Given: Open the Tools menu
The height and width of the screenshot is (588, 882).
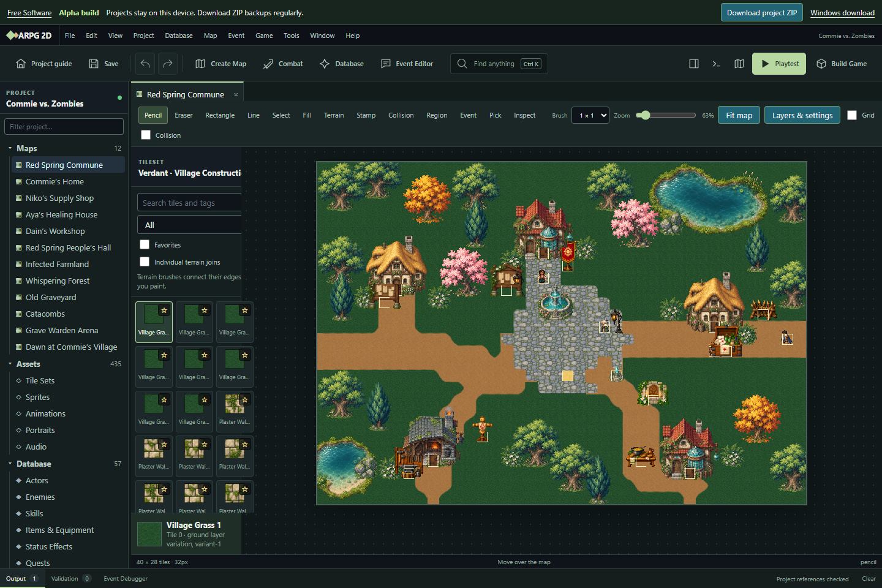Looking at the screenshot, I should [292, 36].
